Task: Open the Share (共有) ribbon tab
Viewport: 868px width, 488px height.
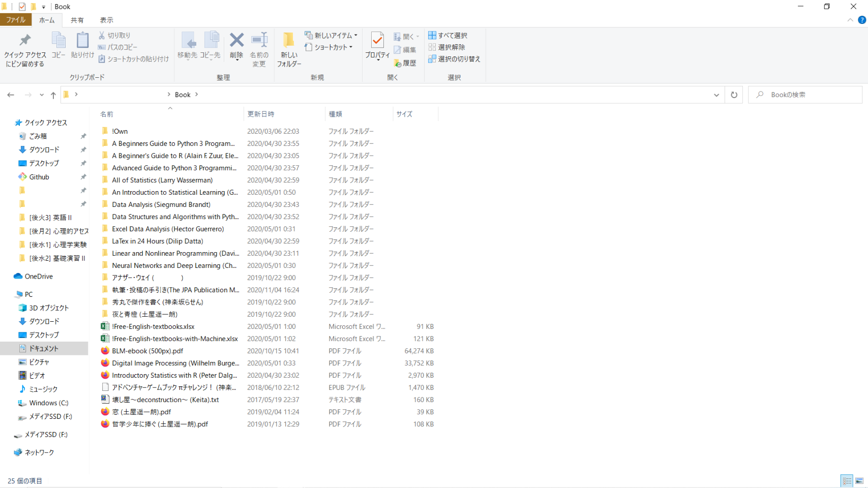Action: click(x=77, y=20)
